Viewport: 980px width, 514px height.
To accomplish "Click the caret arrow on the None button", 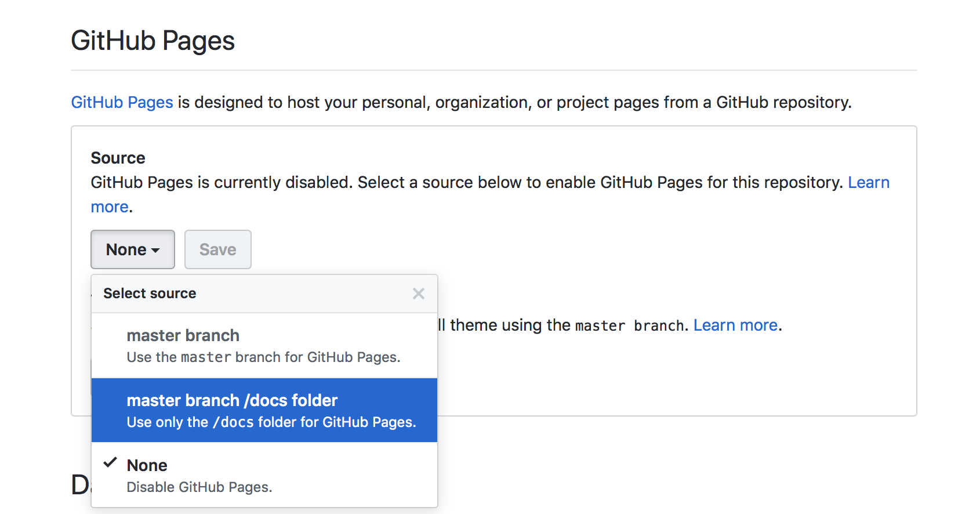I will 155,250.
